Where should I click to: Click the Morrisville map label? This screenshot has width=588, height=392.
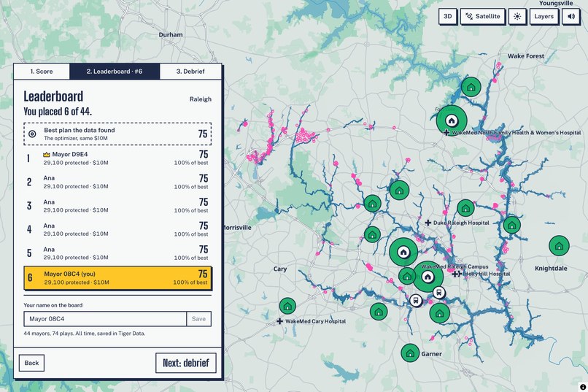pos(238,228)
